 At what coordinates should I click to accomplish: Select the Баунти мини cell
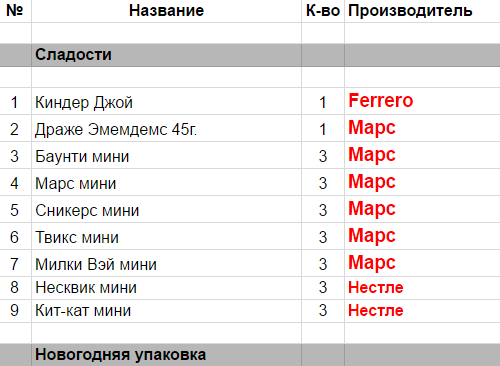tap(166, 156)
